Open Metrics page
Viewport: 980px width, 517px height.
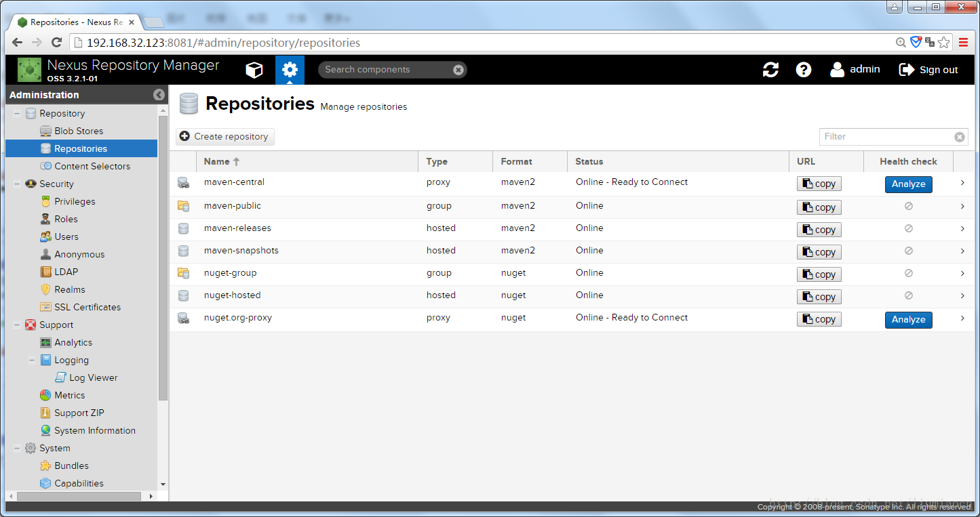70,395
